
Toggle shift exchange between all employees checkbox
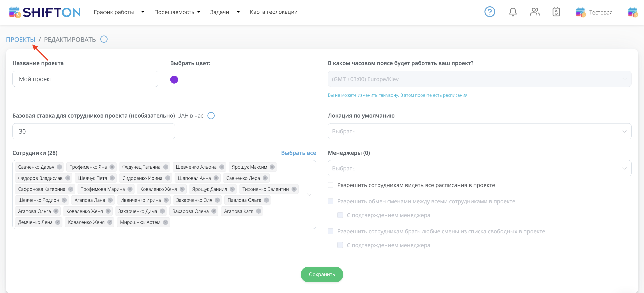(x=331, y=201)
